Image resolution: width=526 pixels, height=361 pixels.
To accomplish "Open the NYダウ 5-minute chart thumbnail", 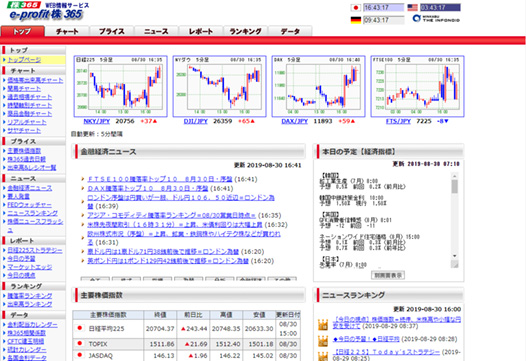I will coord(219,86).
